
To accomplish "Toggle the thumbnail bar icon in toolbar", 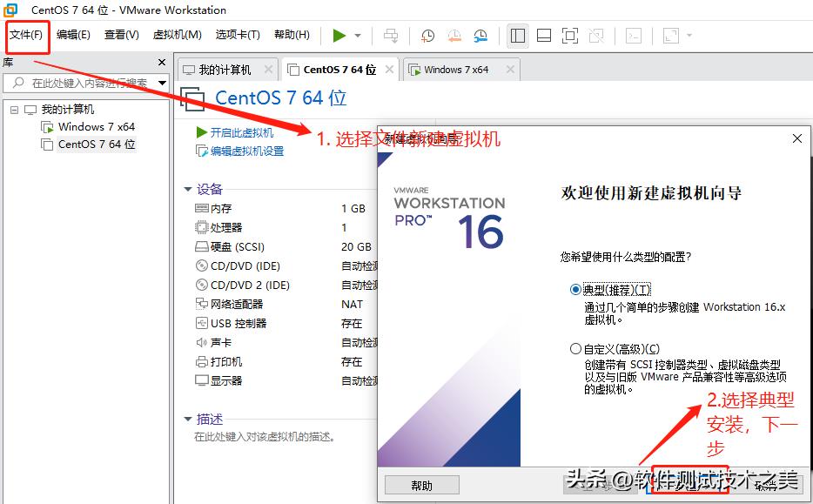I will [x=541, y=36].
